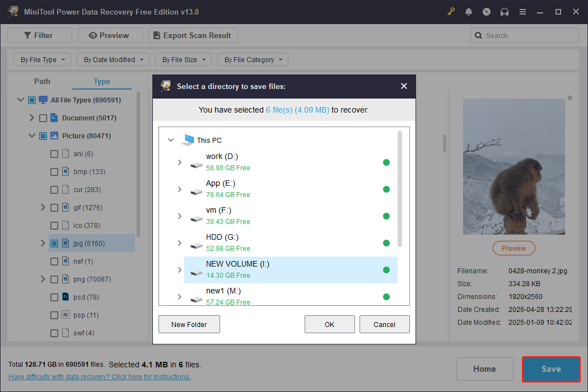The width and height of the screenshot is (588, 392).
Task: Close the preview panel with small X
Action: click(570, 98)
